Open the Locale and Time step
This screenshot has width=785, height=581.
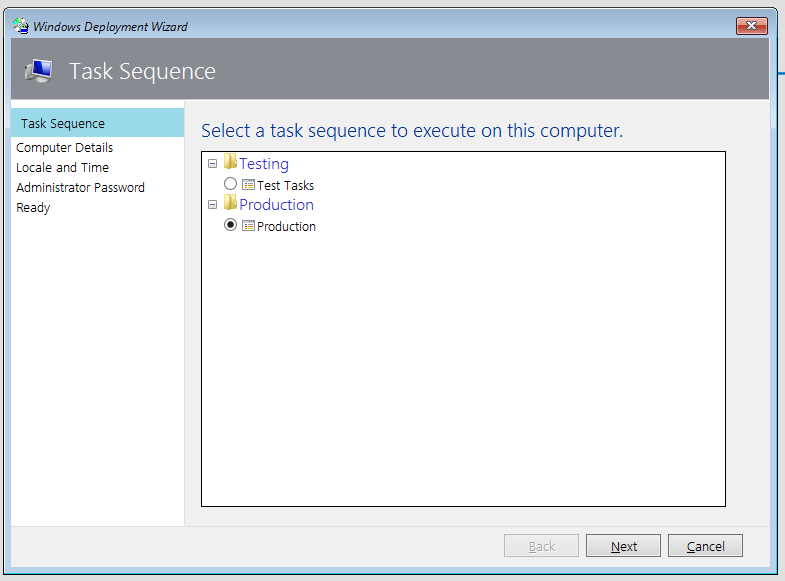[62, 168]
